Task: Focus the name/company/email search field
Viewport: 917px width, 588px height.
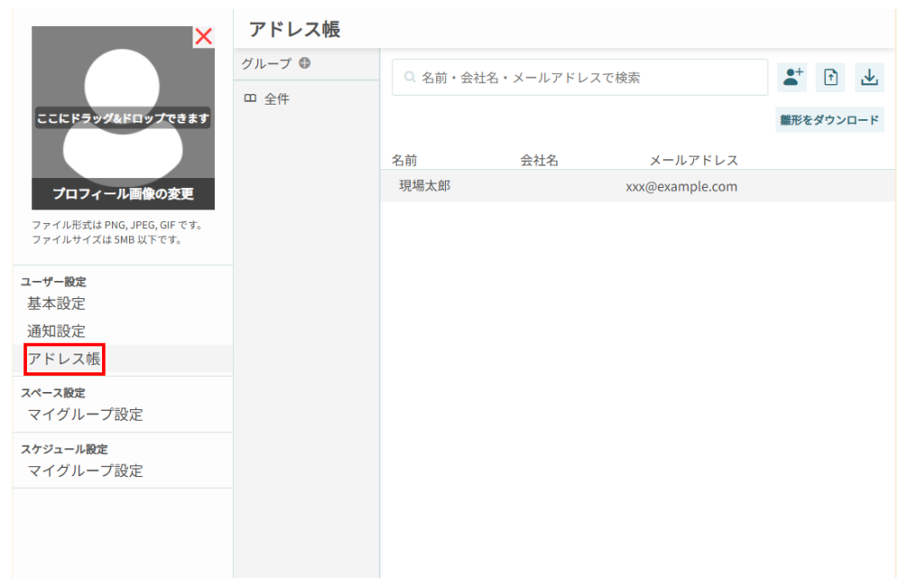Action: point(587,78)
